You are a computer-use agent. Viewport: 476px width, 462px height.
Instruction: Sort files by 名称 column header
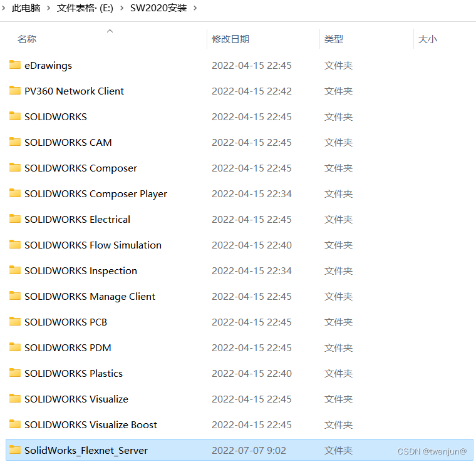coord(27,39)
